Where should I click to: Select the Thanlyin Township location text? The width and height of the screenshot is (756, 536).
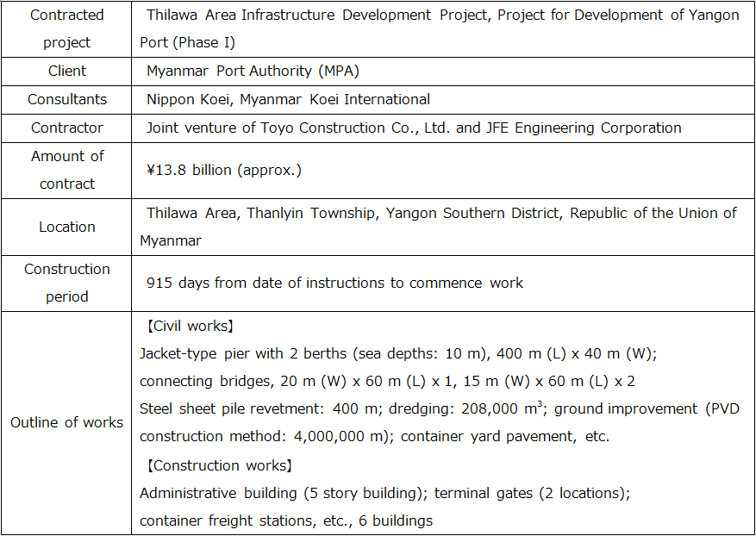438,227
